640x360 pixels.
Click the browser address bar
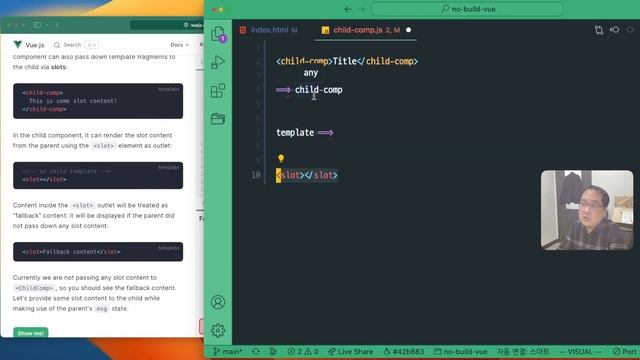click(x=167, y=25)
